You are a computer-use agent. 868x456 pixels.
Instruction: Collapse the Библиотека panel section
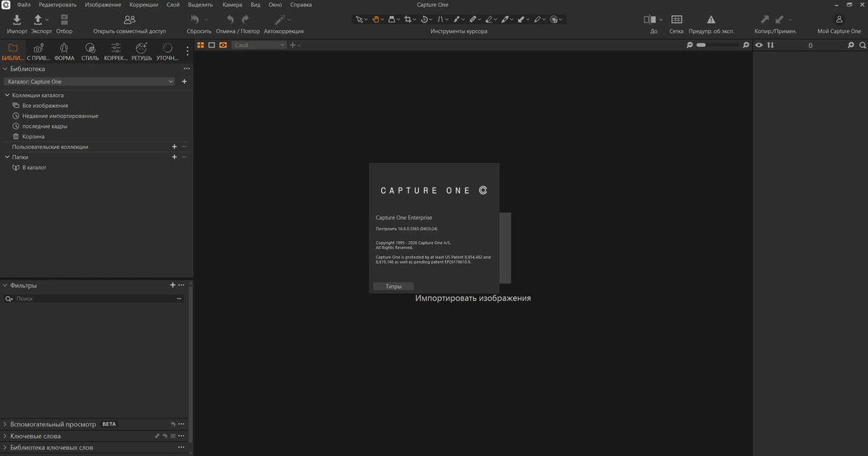pyautogui.click(x=5, y=69)
